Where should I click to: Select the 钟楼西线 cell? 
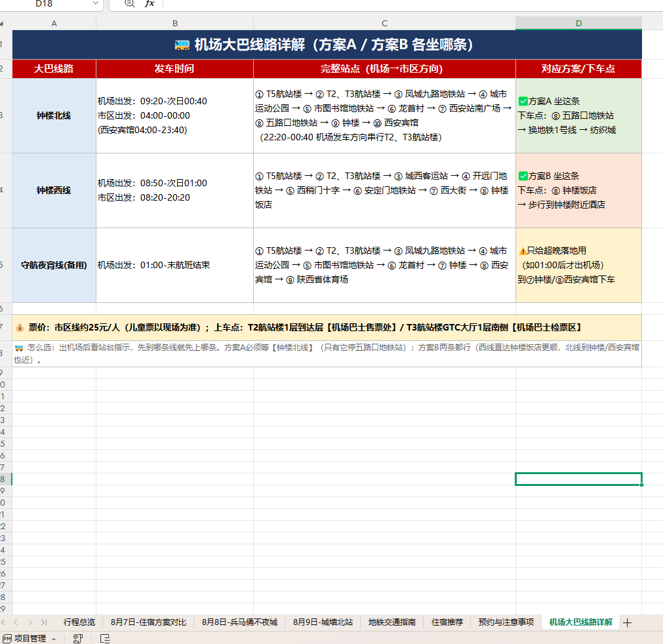(54, 190)
